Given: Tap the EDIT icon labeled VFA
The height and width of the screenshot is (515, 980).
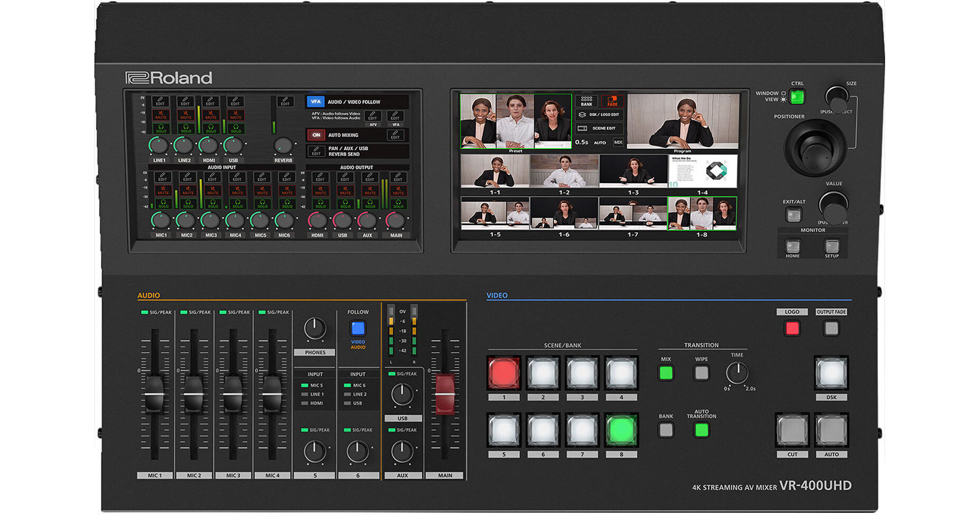Looking at the screenshot, I should [395, 116].
